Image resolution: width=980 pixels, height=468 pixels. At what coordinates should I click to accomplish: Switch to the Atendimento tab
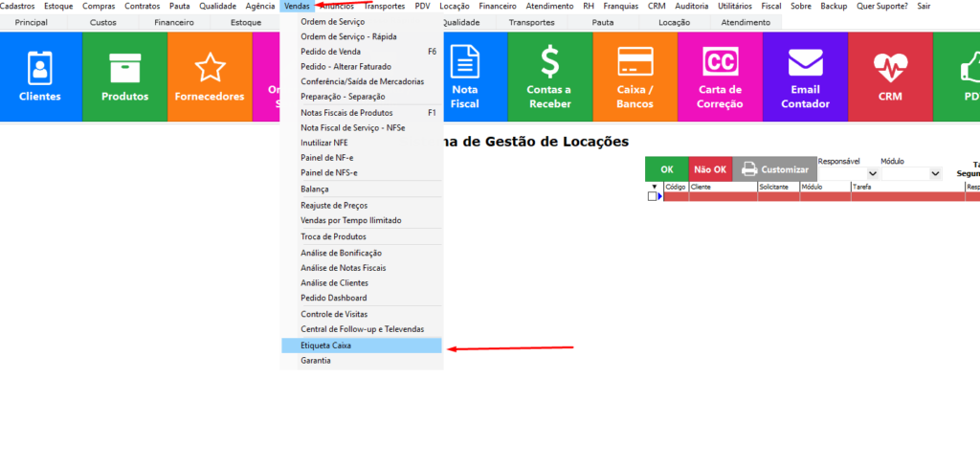point(745,22)
